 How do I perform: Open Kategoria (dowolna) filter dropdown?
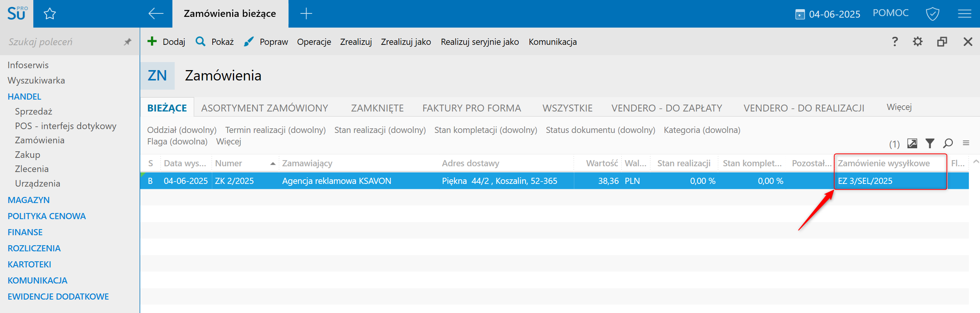coord(701,130)
